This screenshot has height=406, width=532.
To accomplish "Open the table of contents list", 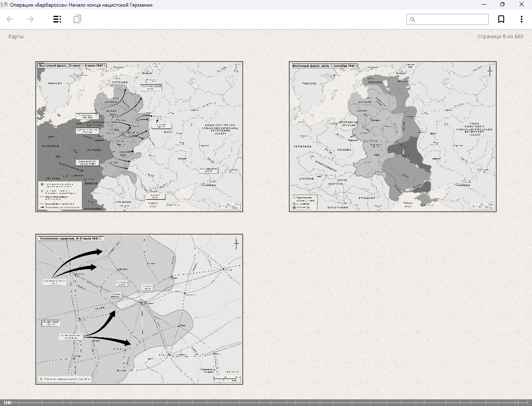I will coord(57,19).
